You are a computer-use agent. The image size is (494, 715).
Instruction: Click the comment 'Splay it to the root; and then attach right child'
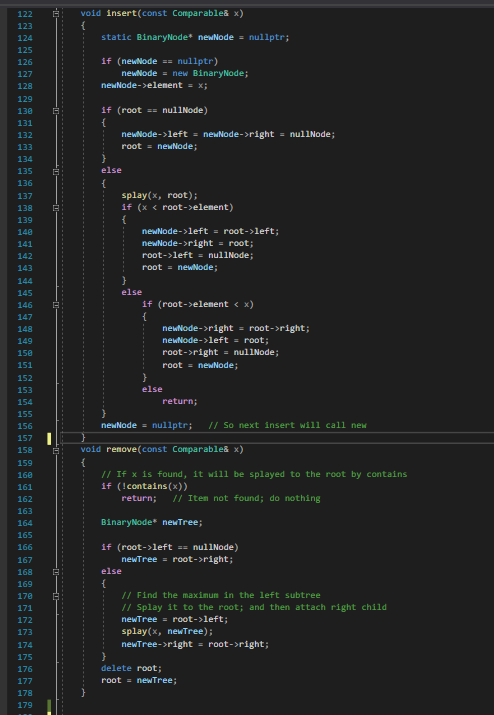coord(254,607)
